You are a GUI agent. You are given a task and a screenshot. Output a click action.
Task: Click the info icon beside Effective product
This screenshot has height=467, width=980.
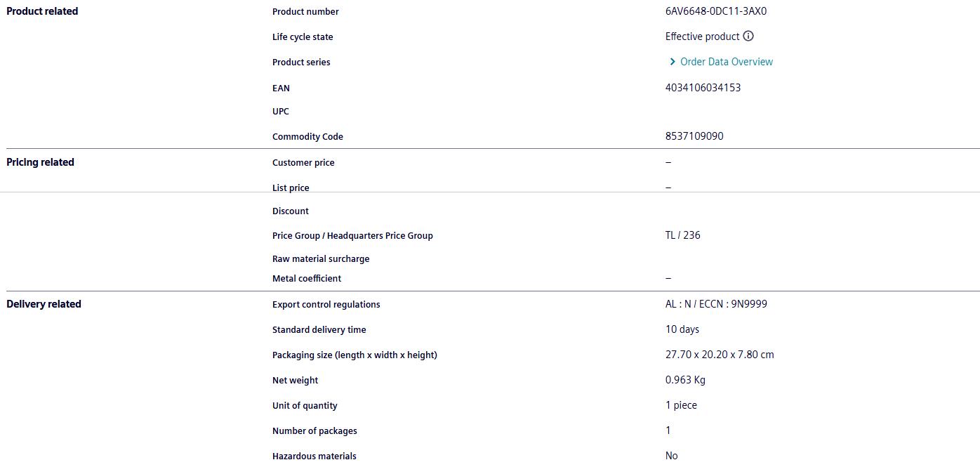click(x=748, y=36)
